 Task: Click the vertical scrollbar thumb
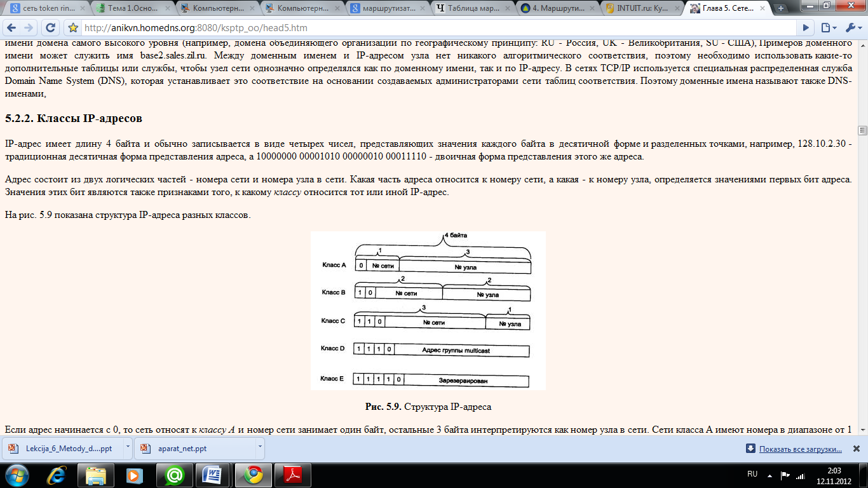[x=862, y=130]
